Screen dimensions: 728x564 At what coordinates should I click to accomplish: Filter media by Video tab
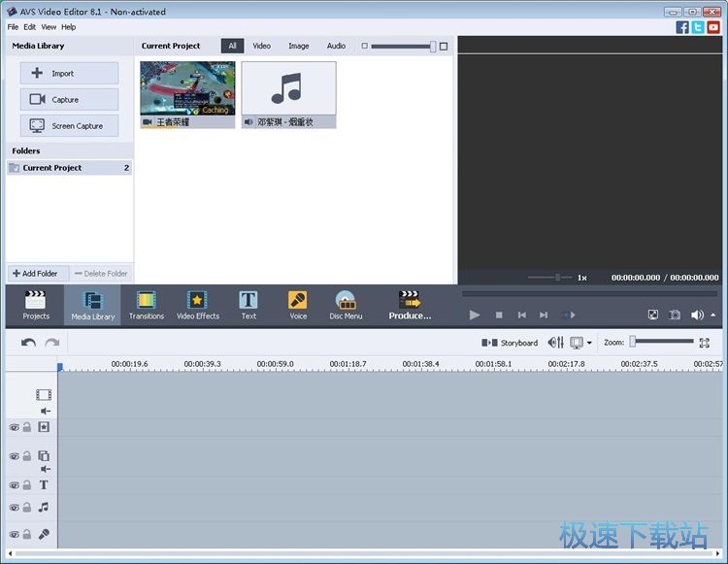click(x=261, y=46)
